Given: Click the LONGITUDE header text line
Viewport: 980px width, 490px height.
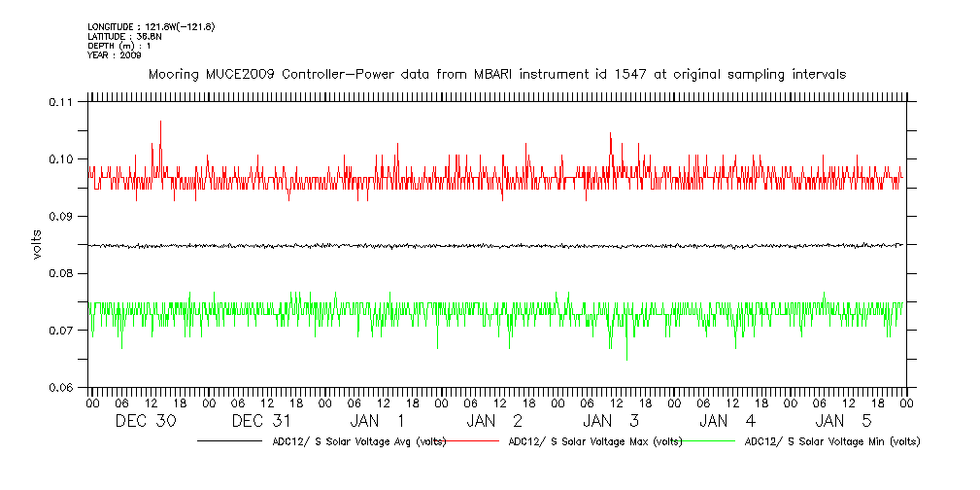Looking at the screenshot, I should point(151,26).
